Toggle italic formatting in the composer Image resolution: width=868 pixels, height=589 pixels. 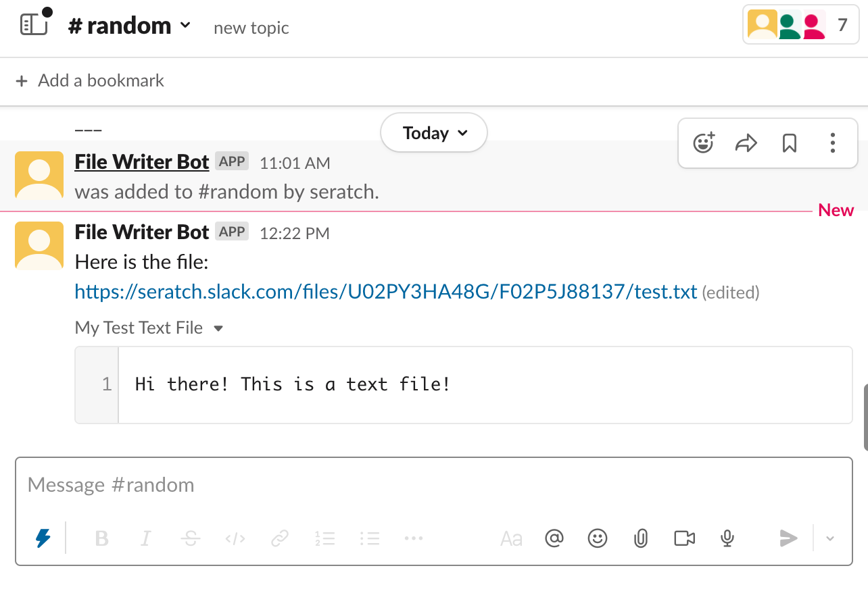tap(145, 538)
